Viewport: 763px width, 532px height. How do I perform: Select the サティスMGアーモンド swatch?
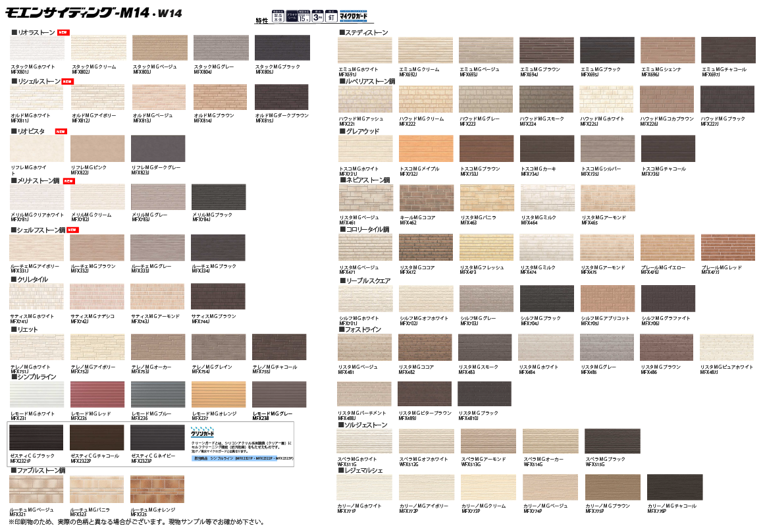(157, 296)
